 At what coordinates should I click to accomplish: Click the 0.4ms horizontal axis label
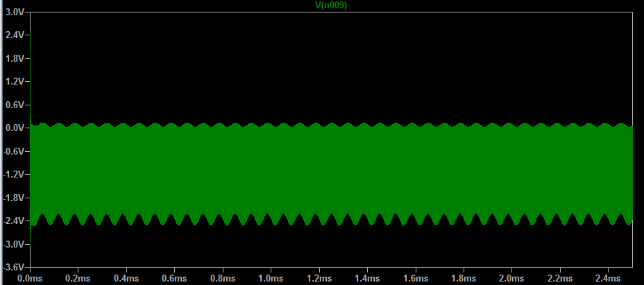click(126, 277)
